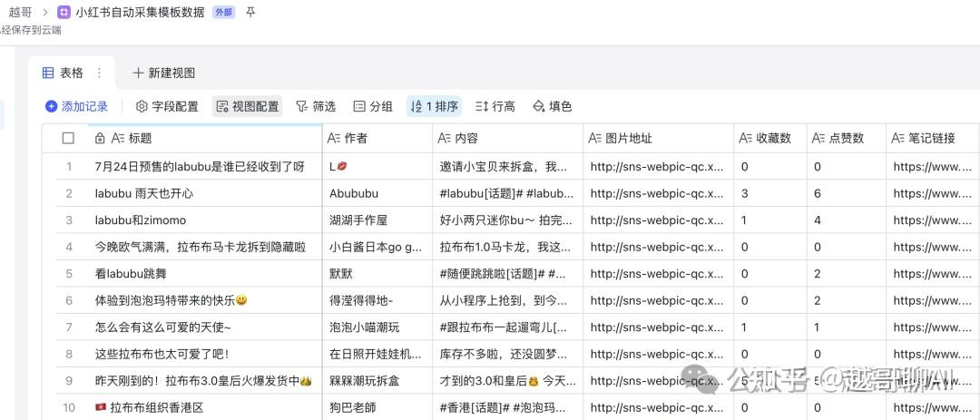Click the 标题 column header

[x=205, y=138]
